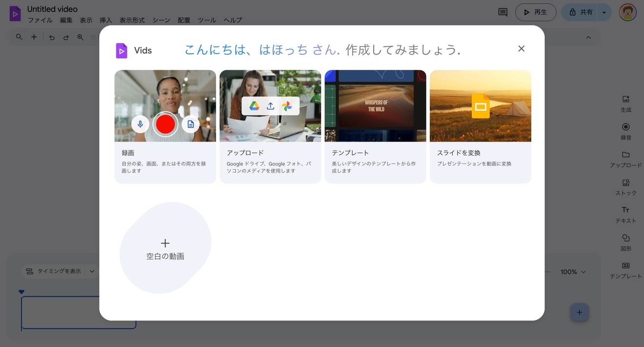
Task: Click the 録画 card title text
Action: tap(128, 153)
